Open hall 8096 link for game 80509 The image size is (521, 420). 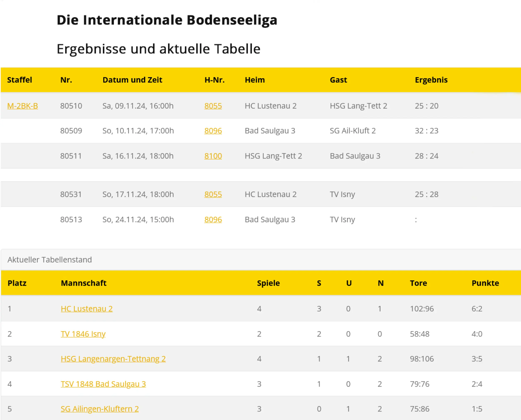coord(213,131)
